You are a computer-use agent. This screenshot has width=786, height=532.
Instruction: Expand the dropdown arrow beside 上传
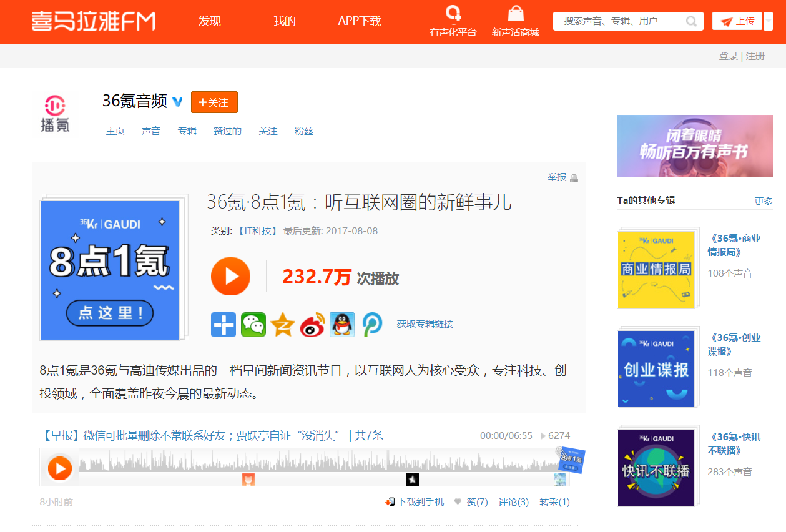pos(768,21)
